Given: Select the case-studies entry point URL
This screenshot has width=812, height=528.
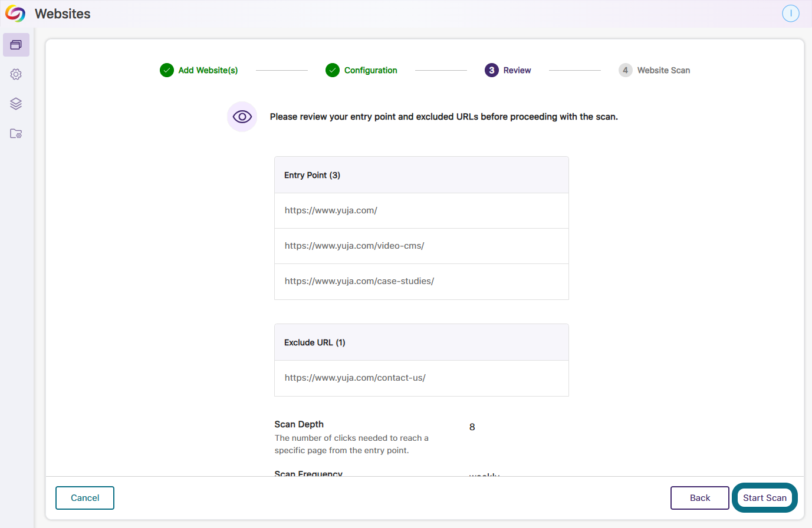Looking at the screenshot, I should pos(422,282).
